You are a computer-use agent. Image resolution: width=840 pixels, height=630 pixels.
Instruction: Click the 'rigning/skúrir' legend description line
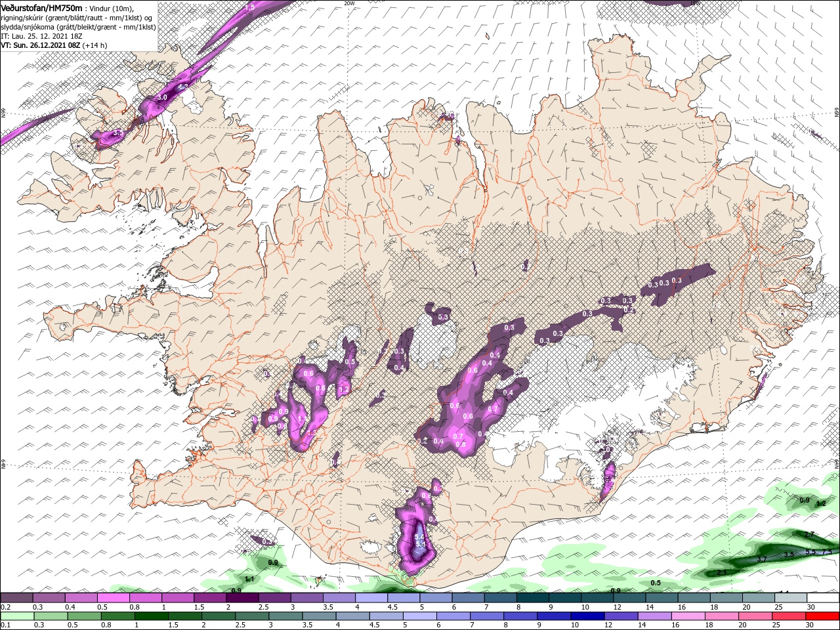click(77, 18)
